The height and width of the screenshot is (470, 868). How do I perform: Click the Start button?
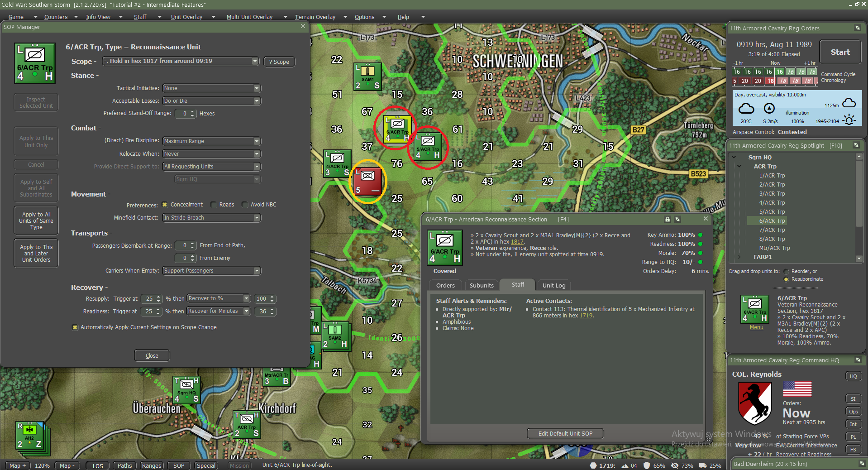pos(840,52)
